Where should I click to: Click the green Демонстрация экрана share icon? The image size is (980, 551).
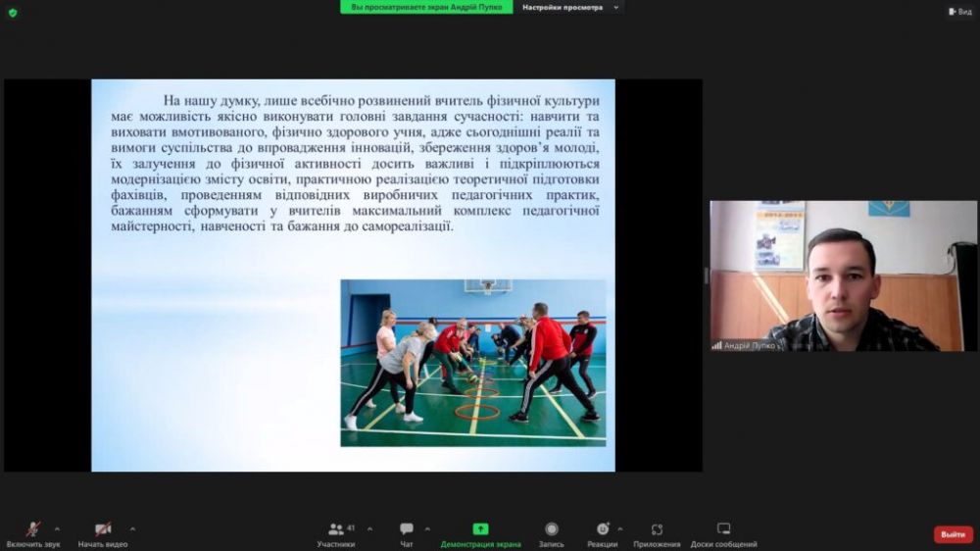point(480,529)
